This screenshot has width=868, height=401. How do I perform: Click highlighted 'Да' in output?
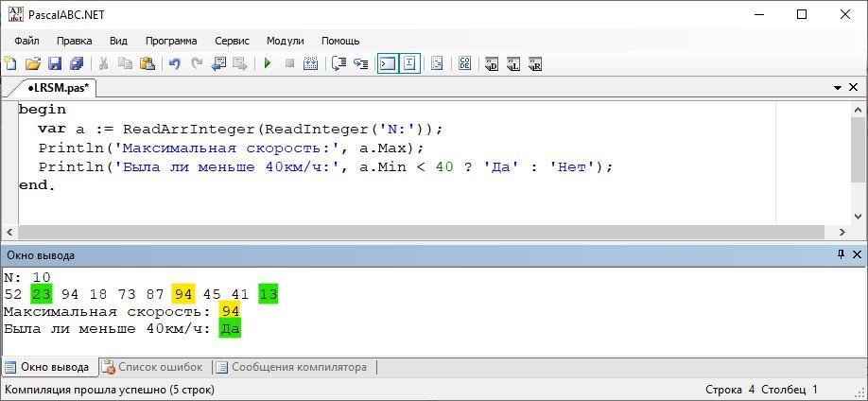(x=230, y=328)
